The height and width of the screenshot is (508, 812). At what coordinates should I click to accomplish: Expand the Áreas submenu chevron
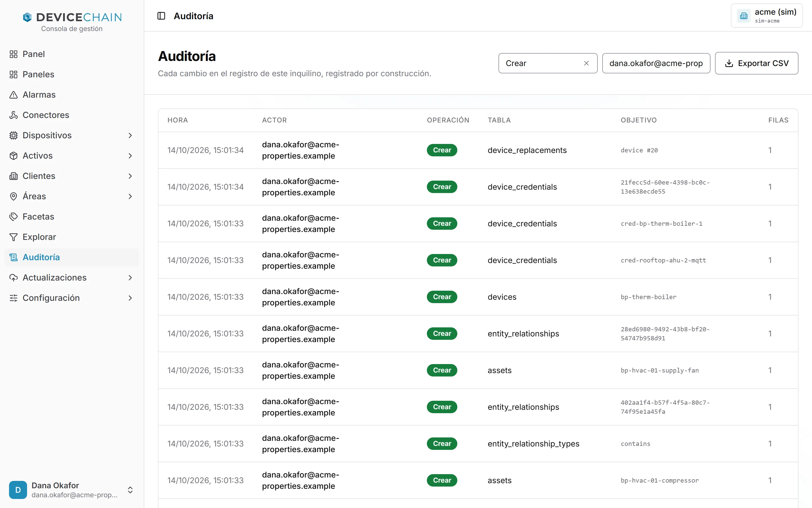(130, 196)
